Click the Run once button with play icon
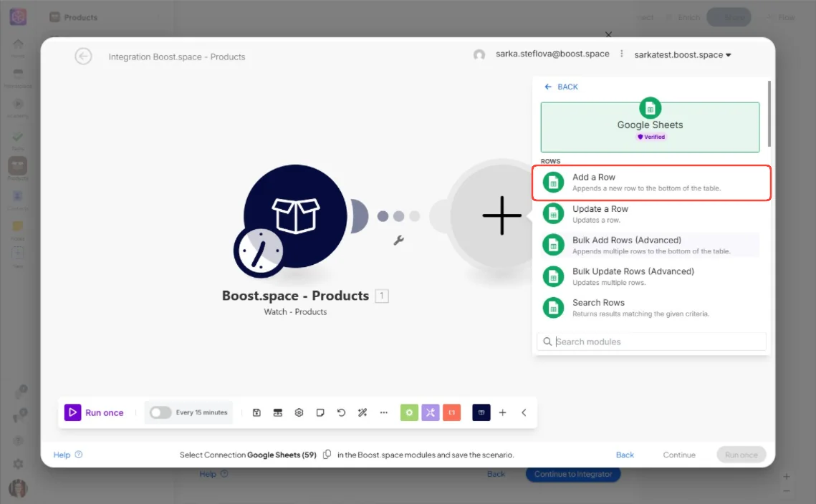The width and height of the screenshot is (816, 504). coord(94,412)
